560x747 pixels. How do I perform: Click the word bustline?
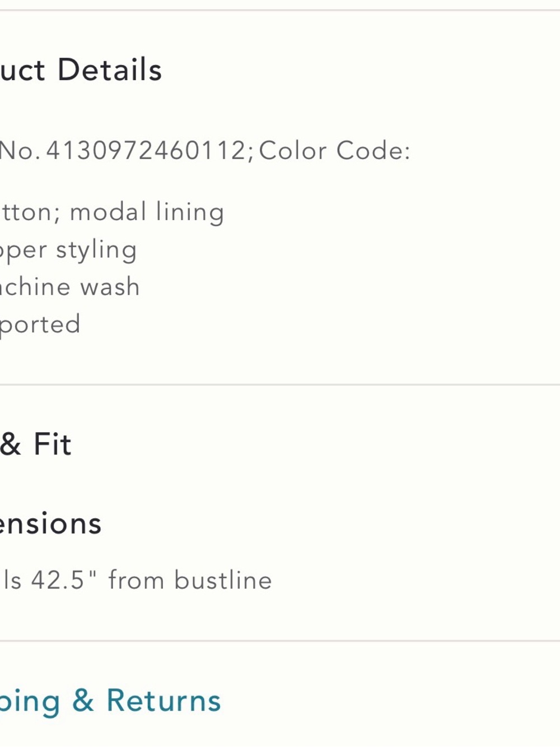pyautogui.click(x=223, y=580)
